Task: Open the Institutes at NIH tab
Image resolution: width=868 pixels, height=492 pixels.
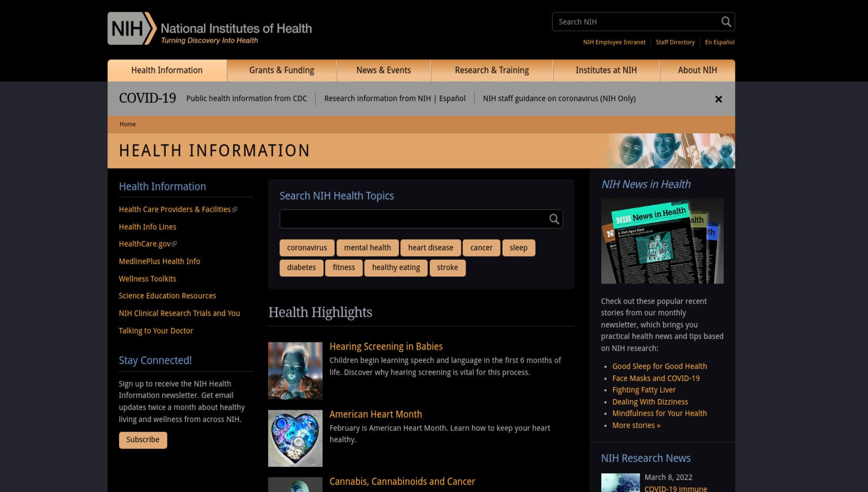Action: (606, 70)
